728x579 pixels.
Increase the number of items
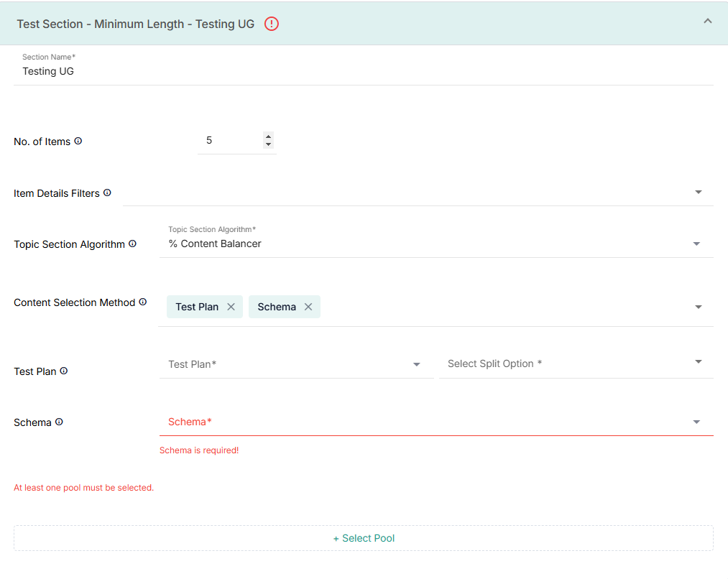[x=268, y=136]
